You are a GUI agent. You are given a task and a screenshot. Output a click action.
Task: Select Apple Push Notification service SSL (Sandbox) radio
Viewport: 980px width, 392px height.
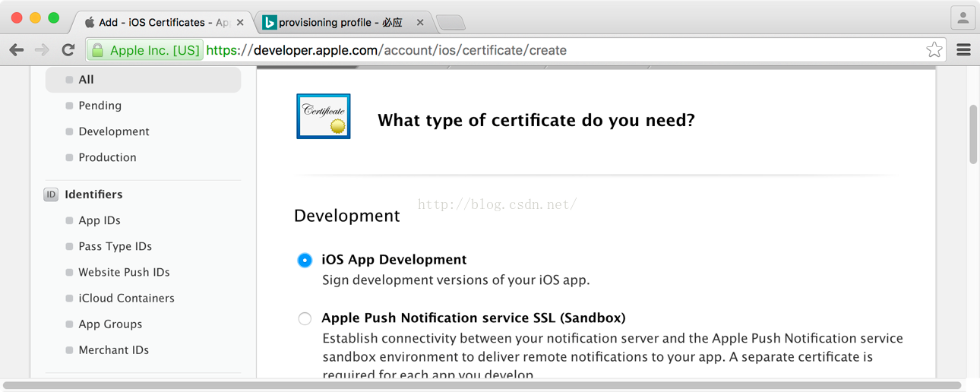coord(305,318)
